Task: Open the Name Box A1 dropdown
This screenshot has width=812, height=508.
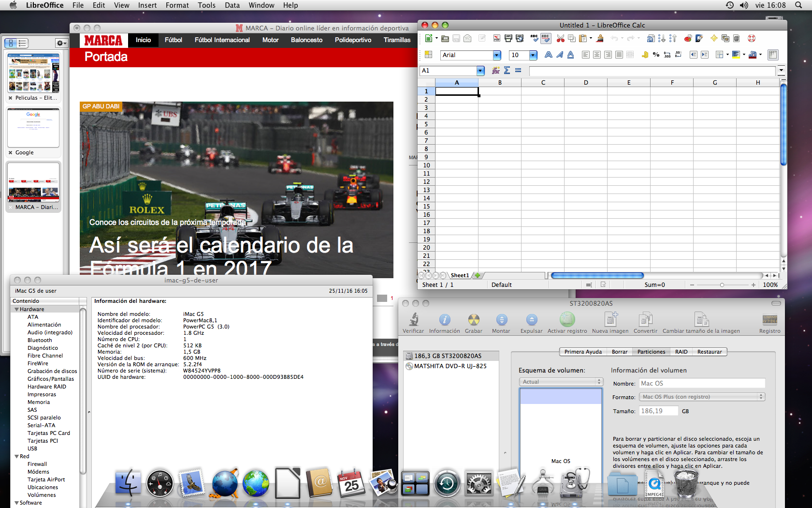Action: 480,71
